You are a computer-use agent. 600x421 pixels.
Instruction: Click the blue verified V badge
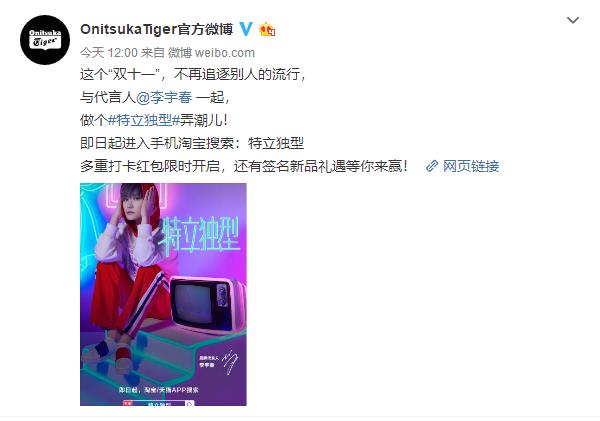tap(246, 29)
